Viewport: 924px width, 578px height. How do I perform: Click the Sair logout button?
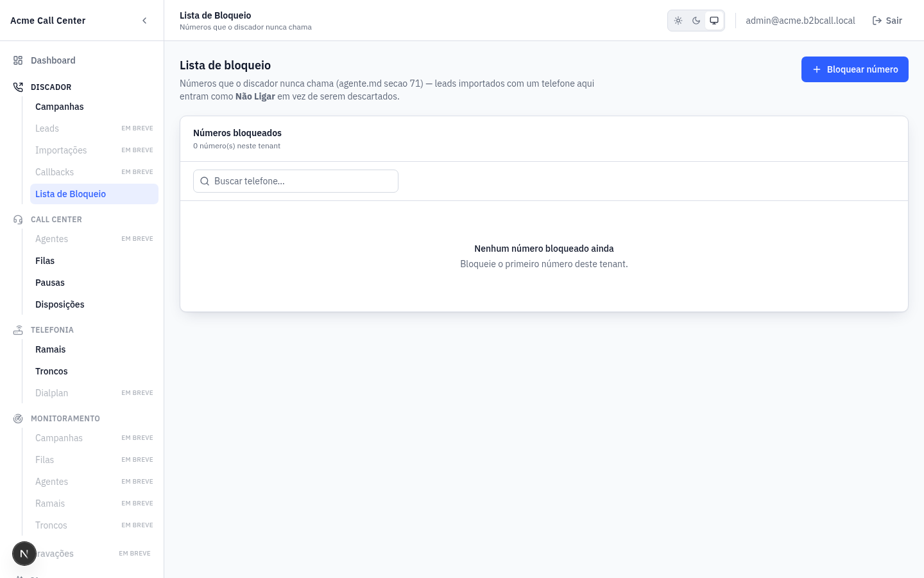[x=887, y=21]
